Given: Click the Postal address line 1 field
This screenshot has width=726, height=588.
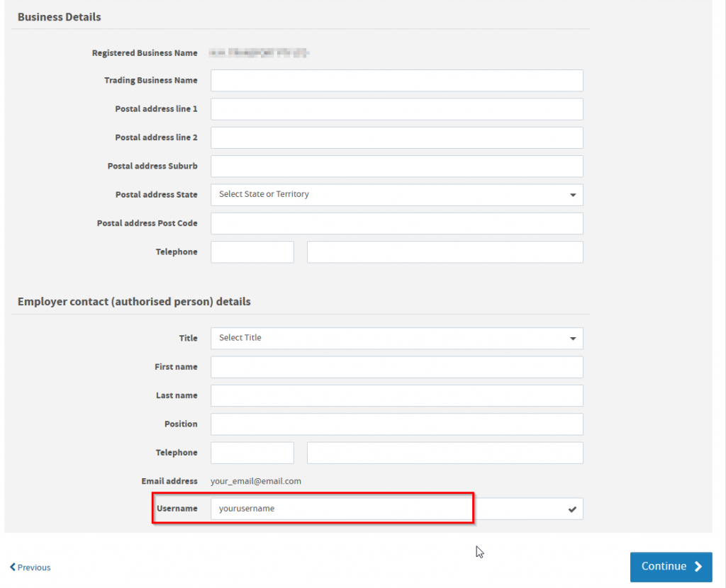Looking at the screenshot, I should click(x=397, y=108).
